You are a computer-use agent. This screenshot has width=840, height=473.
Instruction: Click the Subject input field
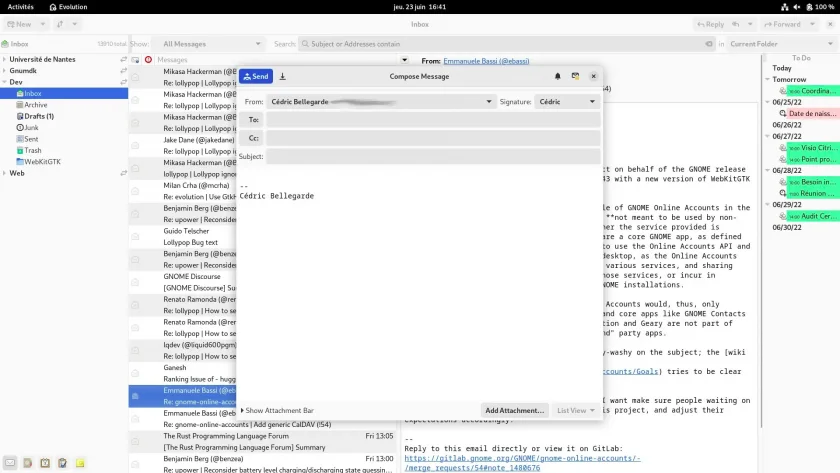(433, 156)
